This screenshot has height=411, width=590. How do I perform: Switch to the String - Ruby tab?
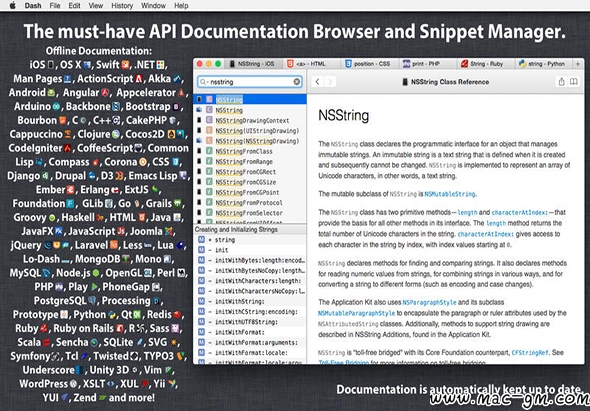point(482,64)
